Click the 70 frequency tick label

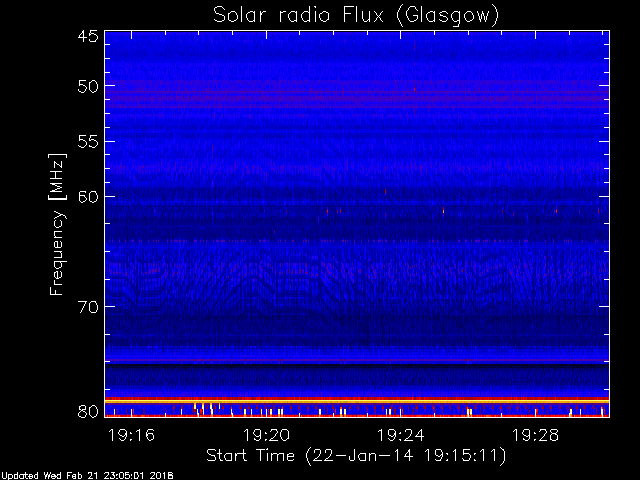88,307
